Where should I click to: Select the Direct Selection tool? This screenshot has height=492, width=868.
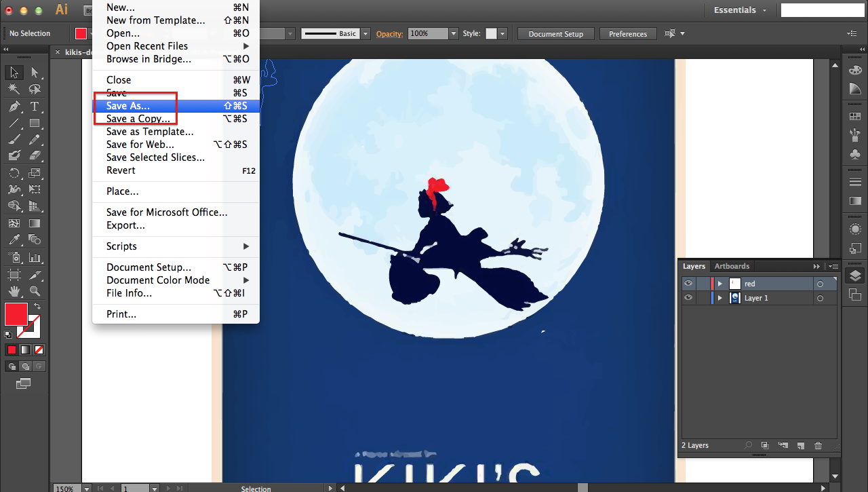point(35,73)
